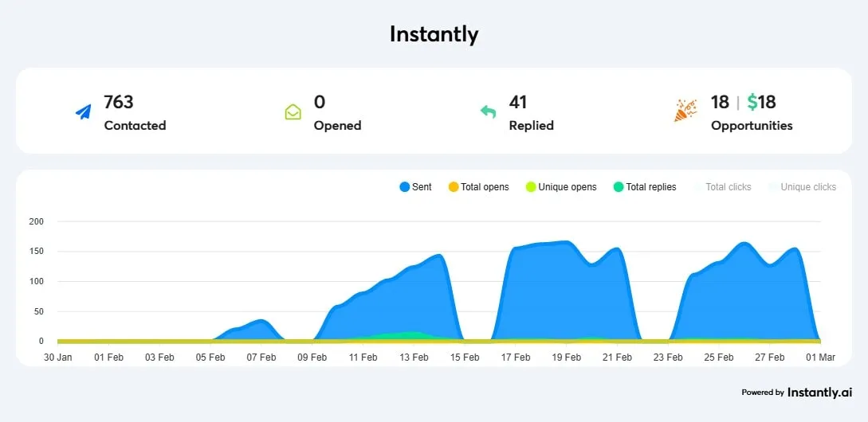
Task: Toggle the Sent series in chart legend
Action: click(x=416, y=187)
